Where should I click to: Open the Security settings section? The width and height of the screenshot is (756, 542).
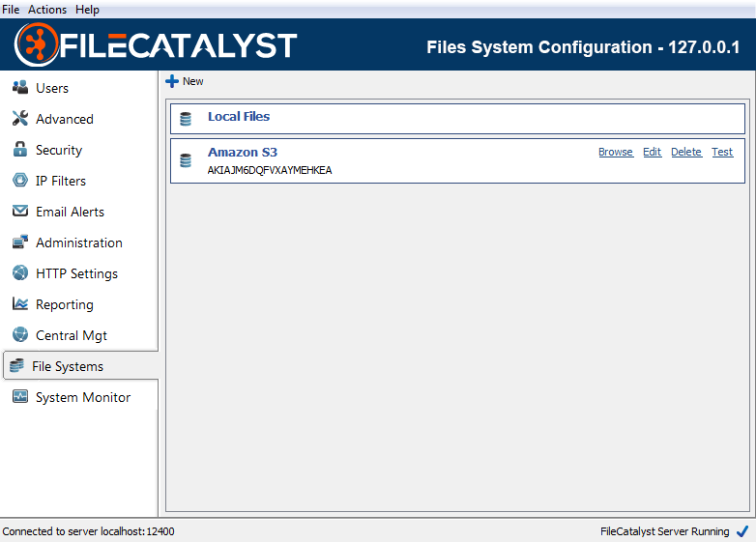pos(59,150)
